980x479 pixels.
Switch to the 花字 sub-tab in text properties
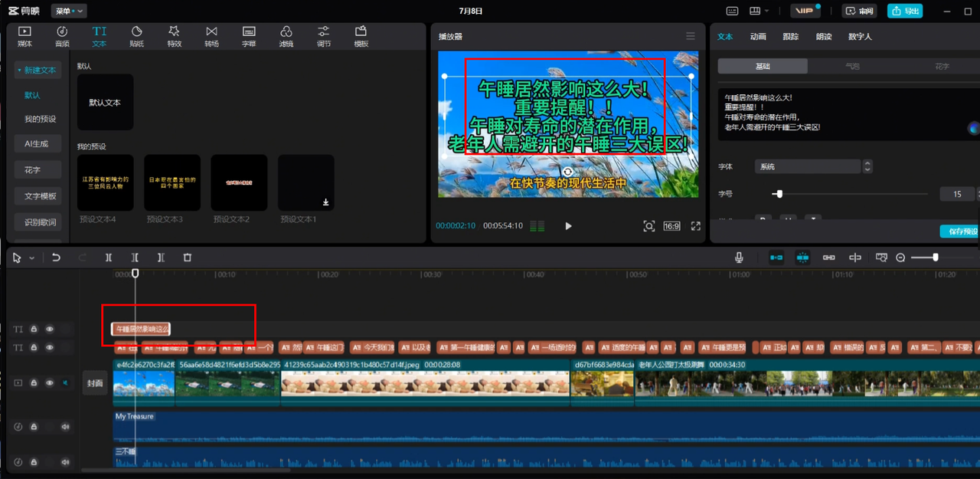click(942, 67)
